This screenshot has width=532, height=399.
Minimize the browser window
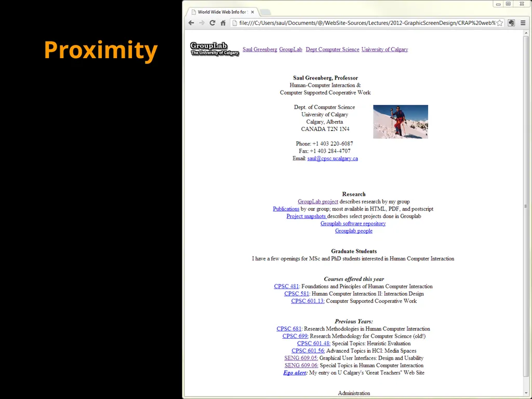(x=498, y=4)
